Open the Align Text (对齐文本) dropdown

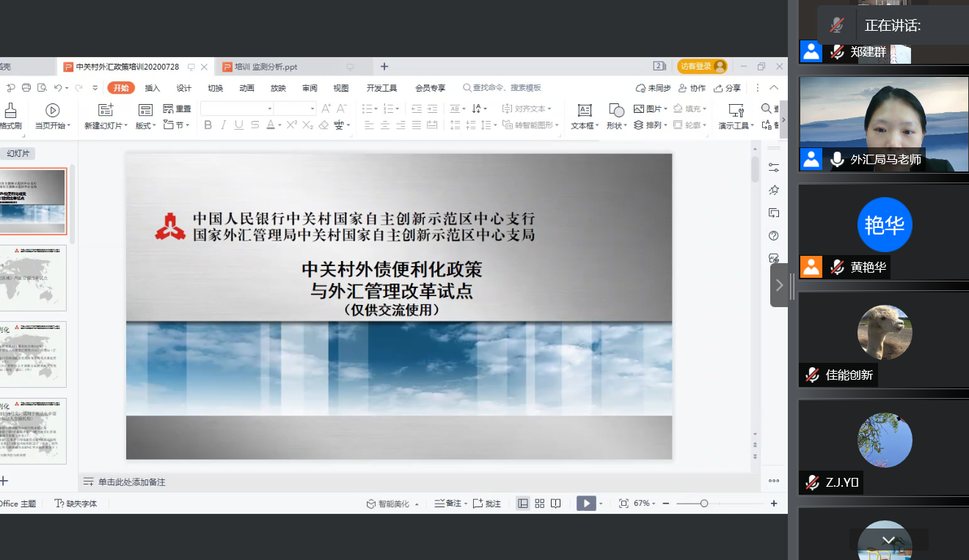tap(527, 108)
